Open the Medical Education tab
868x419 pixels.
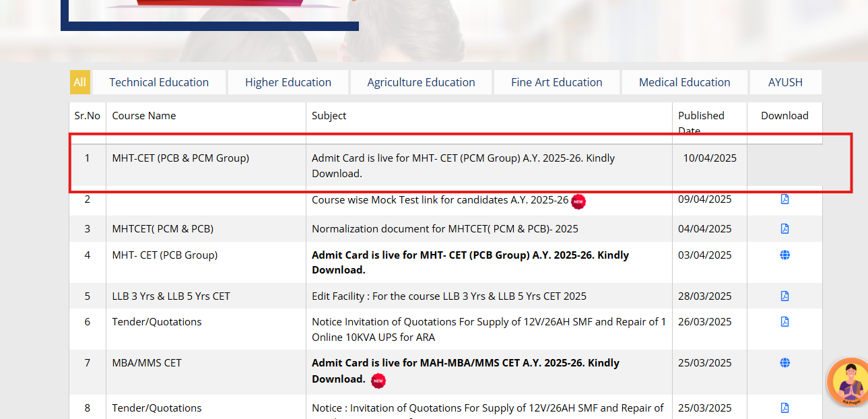684,82
